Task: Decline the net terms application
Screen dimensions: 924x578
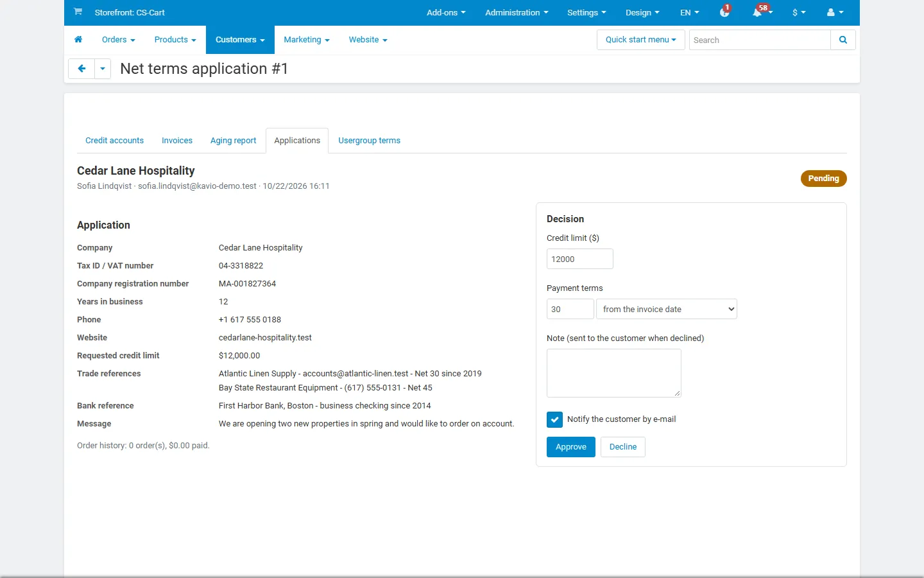Action: [x=623, y=447]
